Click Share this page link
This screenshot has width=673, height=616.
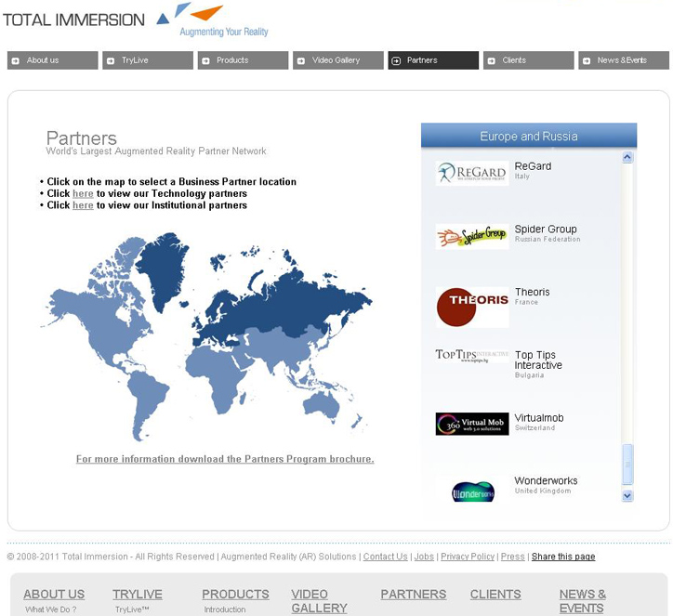point(563,557)
